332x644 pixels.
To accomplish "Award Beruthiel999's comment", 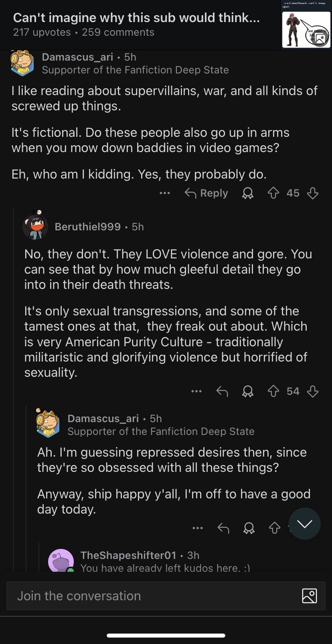I will (x=248, y=391).
